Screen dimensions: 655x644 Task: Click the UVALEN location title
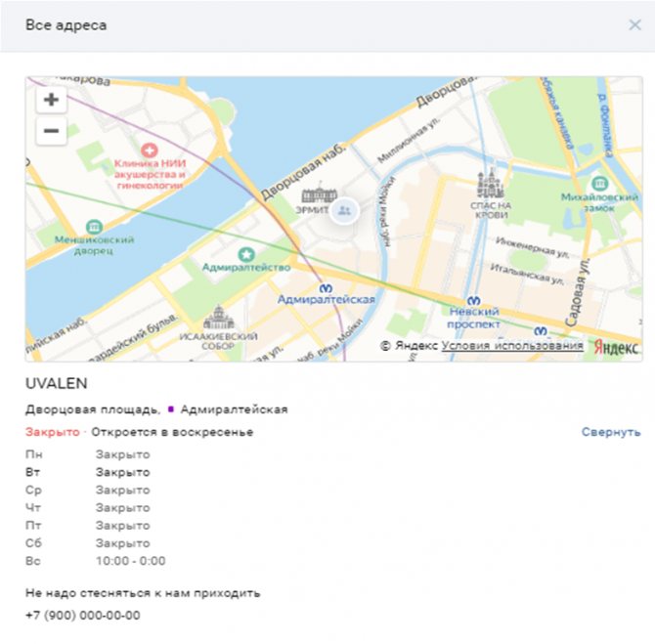[57, 384]
